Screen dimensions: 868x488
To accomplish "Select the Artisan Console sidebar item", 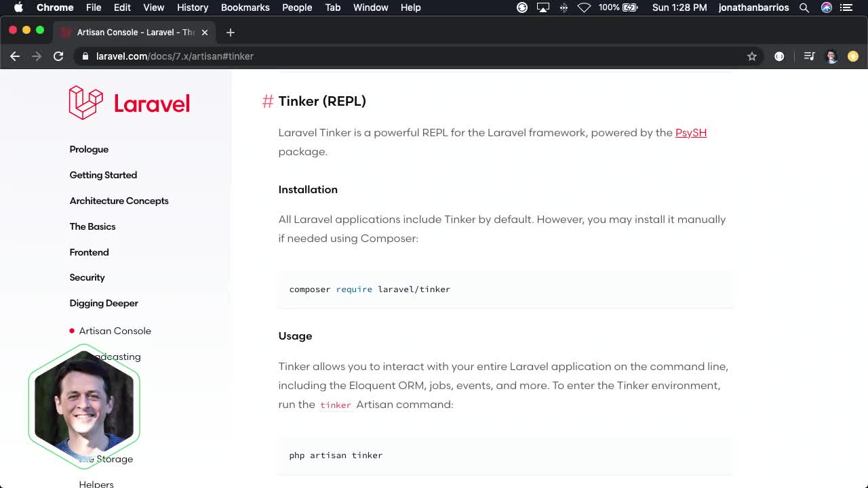I will pyautogui.click(x=115, y=331).
